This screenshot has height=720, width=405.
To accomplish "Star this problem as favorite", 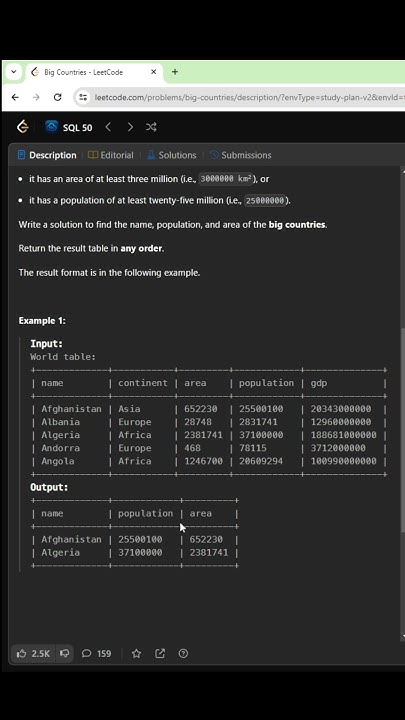I will (x=136, y=653).
